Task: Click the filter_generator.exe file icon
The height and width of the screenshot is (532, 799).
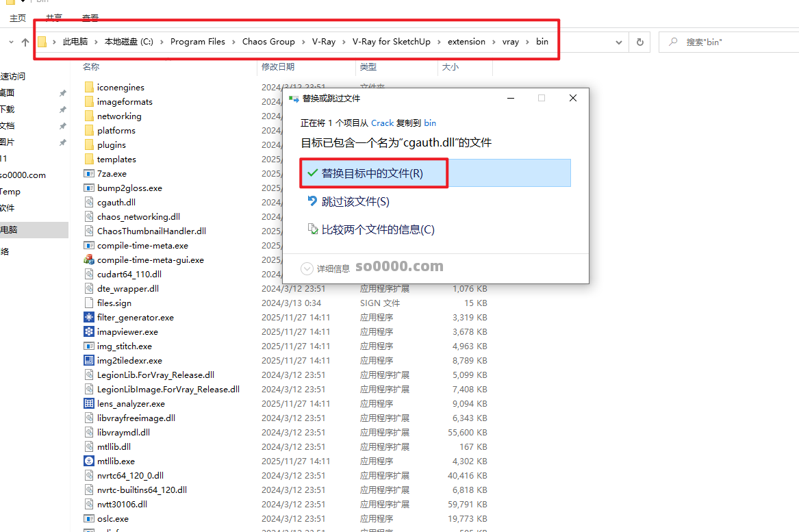Action: (89, 318)
